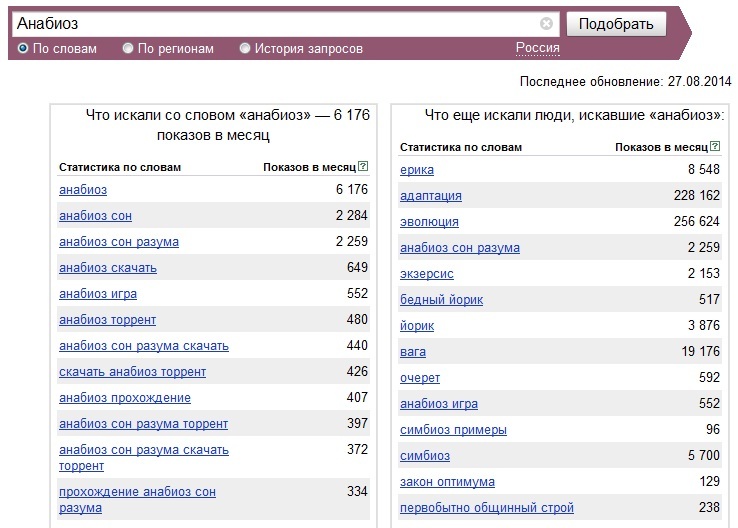Viewport: 738px width, 528px height.
Task: Open 'прохождение анабиоз сон разума' link
Action: 137,500
